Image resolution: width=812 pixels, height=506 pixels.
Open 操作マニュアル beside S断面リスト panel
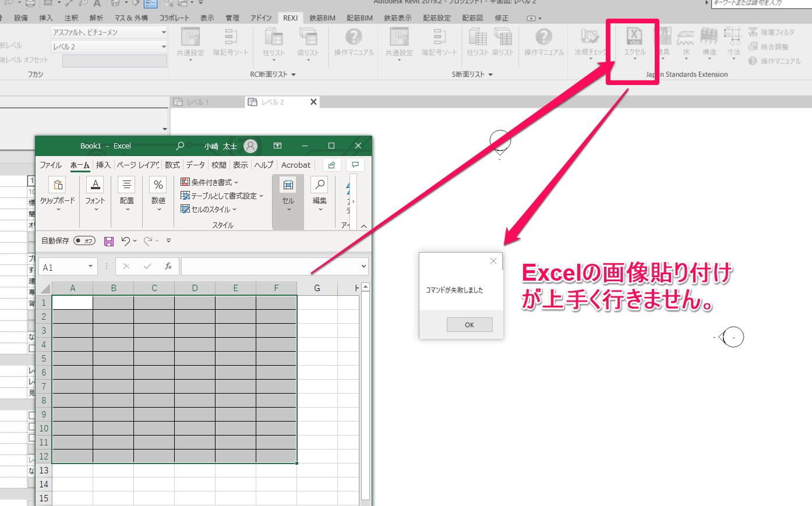(x=544, y=41)
